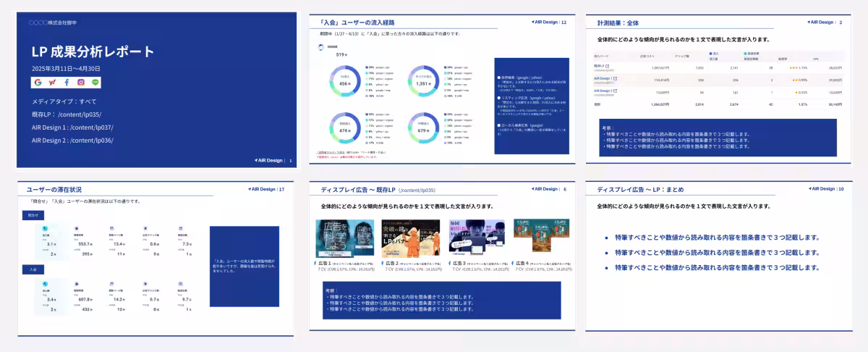Click the リスティング広告 heading in blue panel
This screenshot has height=352, width=868.
click(527, 96)
